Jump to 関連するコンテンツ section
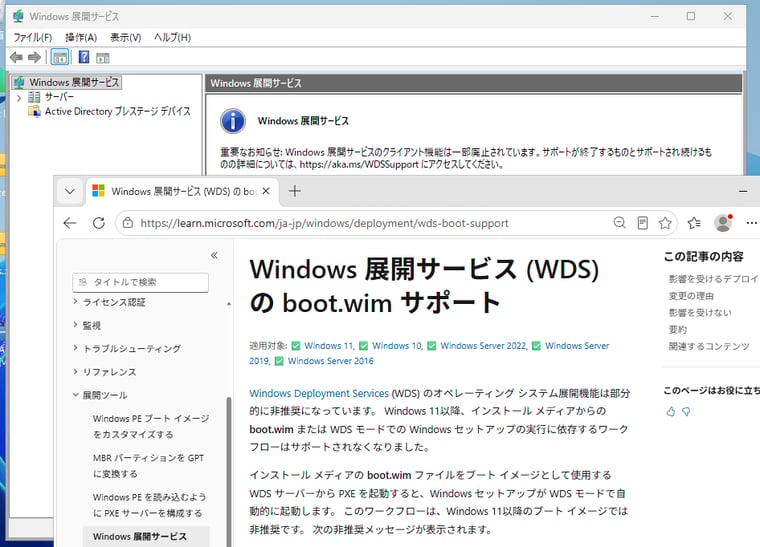Image resolution: width=760 pixels, height=547 pixels. pos(709,346)
